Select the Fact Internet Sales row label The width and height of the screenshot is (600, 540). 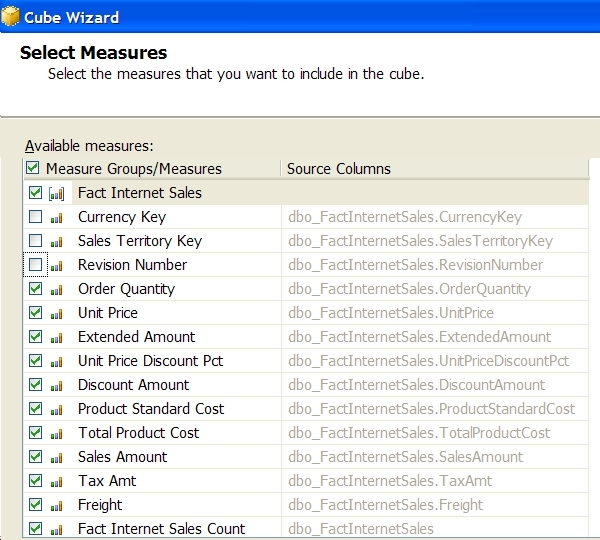140,193
